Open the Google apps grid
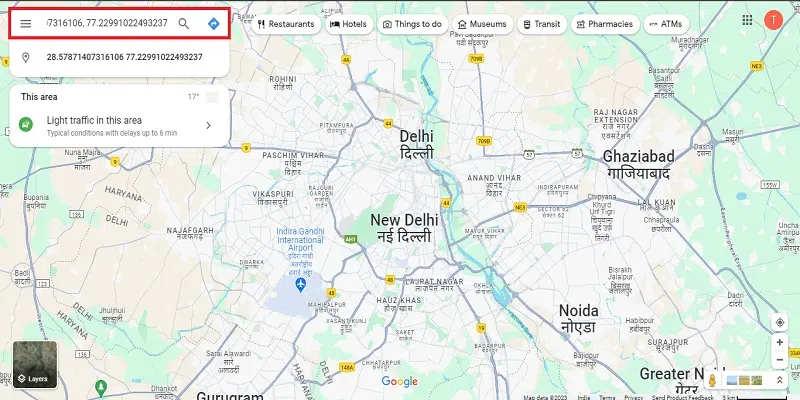 (747, 20)
